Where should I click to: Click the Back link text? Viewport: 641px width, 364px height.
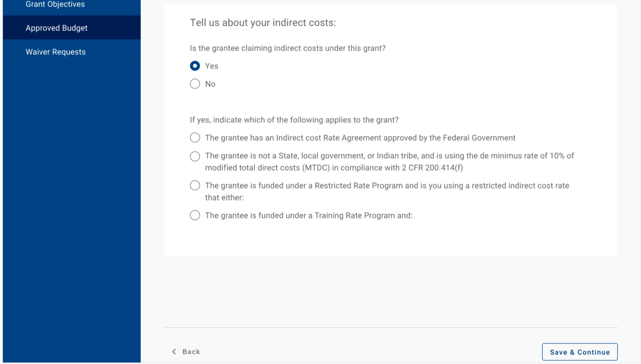[x=191, y=352]
